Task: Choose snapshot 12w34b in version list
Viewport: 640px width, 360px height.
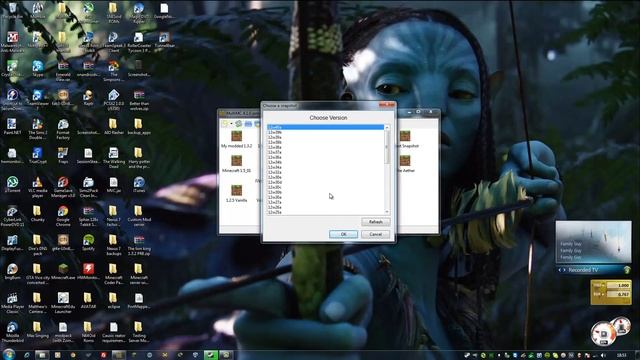Action: 325,162
